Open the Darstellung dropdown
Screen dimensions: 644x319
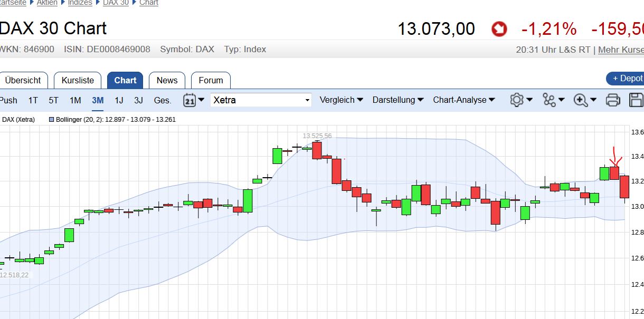point(397,100)
